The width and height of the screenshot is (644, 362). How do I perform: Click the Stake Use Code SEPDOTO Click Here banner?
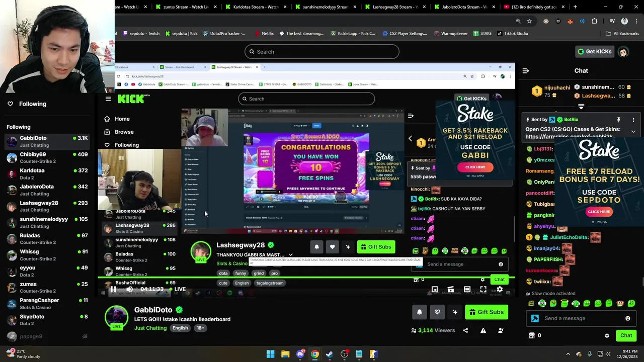[x=599, y=212]
